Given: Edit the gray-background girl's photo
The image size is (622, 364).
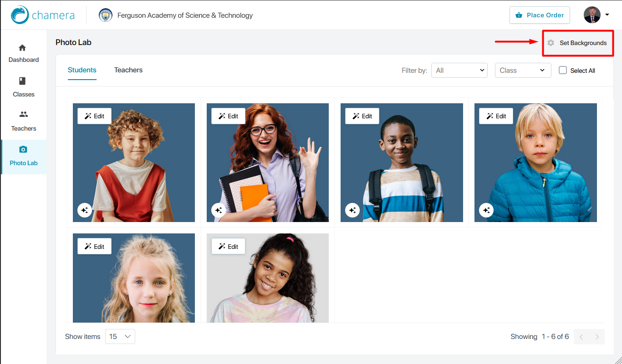Looking at the screenshot, I should point(228,247).
